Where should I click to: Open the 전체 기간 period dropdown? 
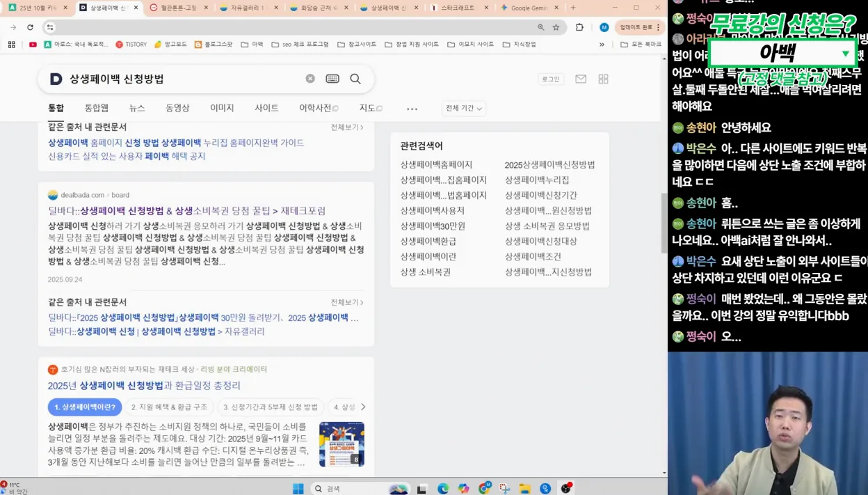click(464, 108)
